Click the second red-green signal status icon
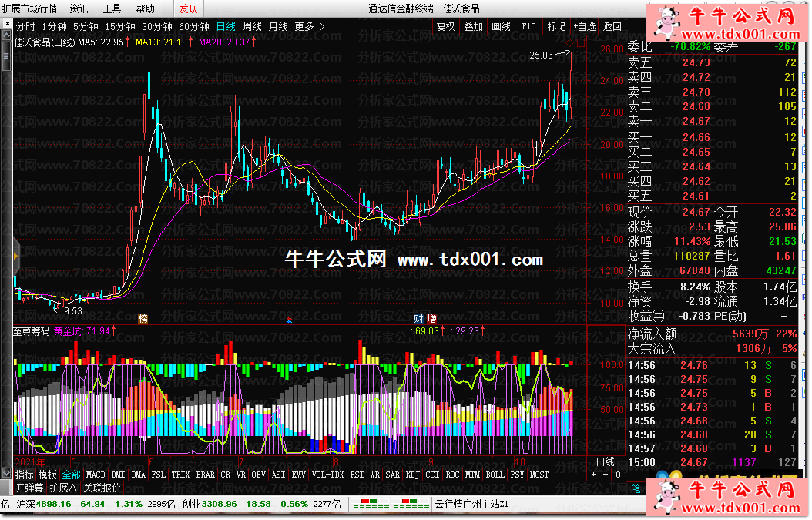This screenshot has width=812, height=520. point(411,503)
